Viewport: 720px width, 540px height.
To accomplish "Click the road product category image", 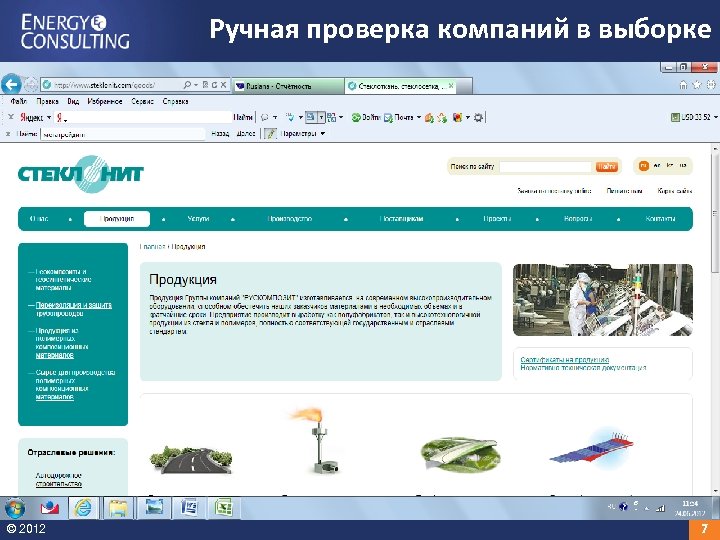I will coord(191,460).
